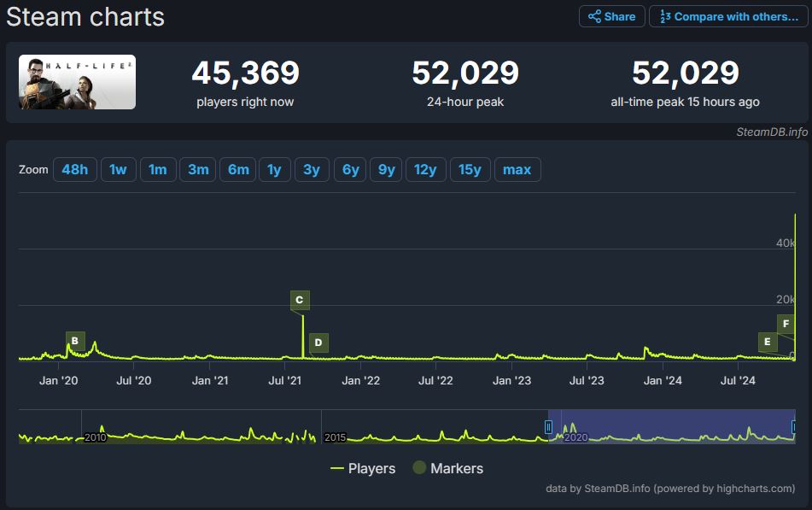Set chart zoom to 48h
The height and width of the screenshot is (510, 812).
tap(74, 169)
